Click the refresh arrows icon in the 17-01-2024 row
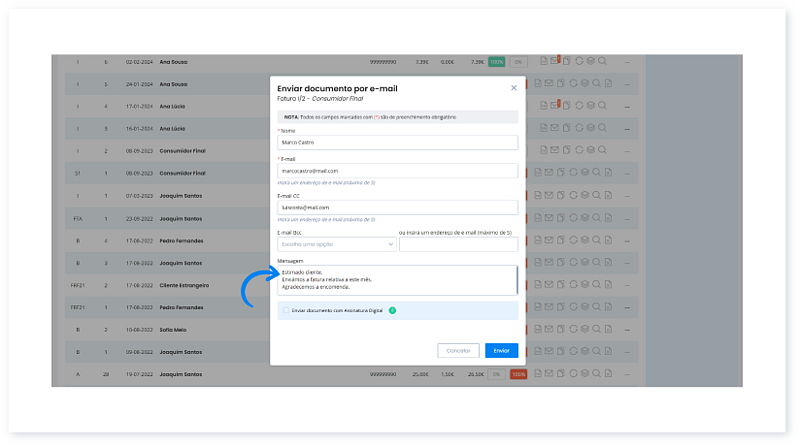Screen dimensions: 800x447 coord(579,106)
